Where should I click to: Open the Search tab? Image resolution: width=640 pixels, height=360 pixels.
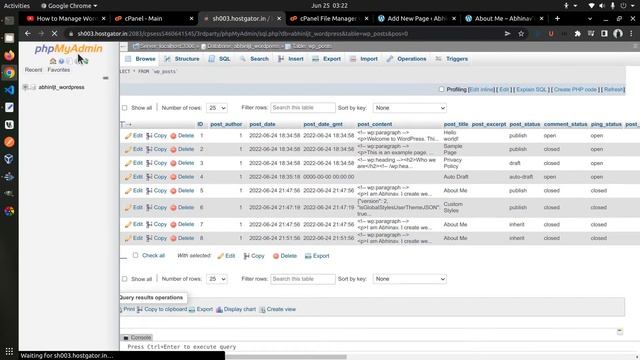coord(254,59)
